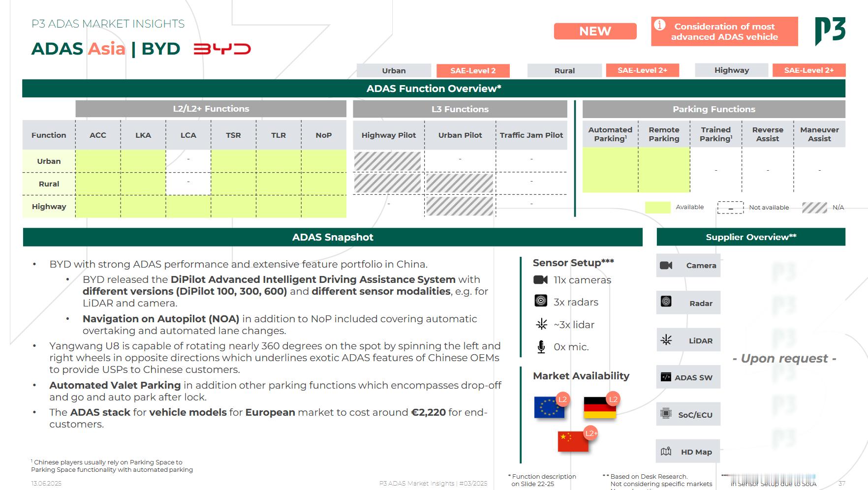This screenshot has width=868, height=490.
Task: Click the green Available legend swatch
Action: click(657, 208)
